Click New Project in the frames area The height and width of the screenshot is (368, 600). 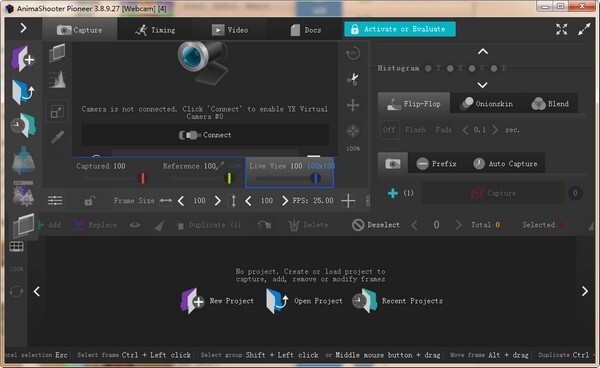(x=217, y=301)
